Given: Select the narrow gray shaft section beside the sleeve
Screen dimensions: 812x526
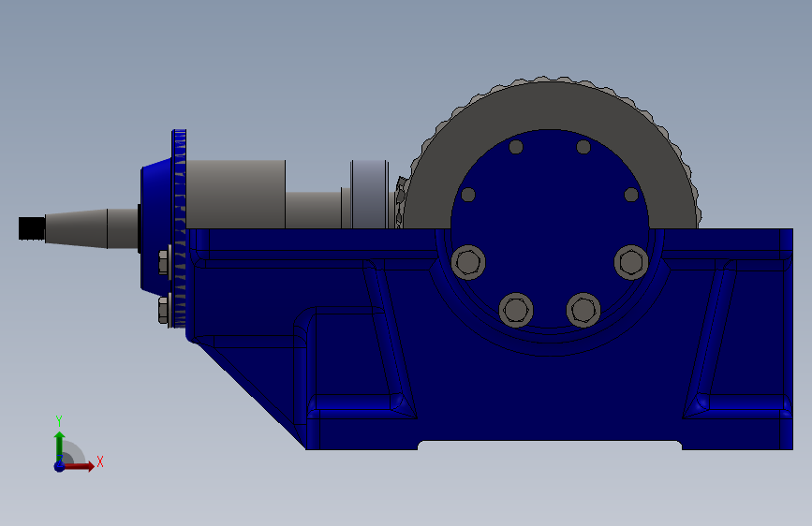Looking at the screenshot, I should click(313, 211).
